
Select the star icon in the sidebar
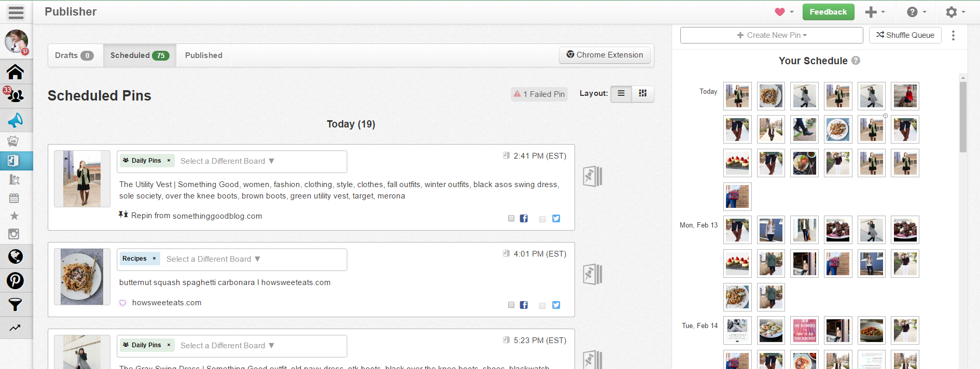pyautogui.click(x=14, y=216)
